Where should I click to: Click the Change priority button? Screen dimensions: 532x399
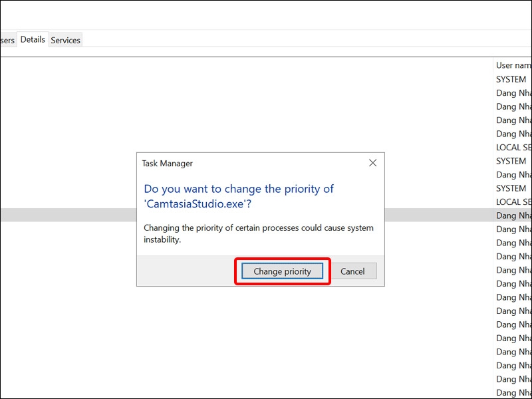coord(282,271)
